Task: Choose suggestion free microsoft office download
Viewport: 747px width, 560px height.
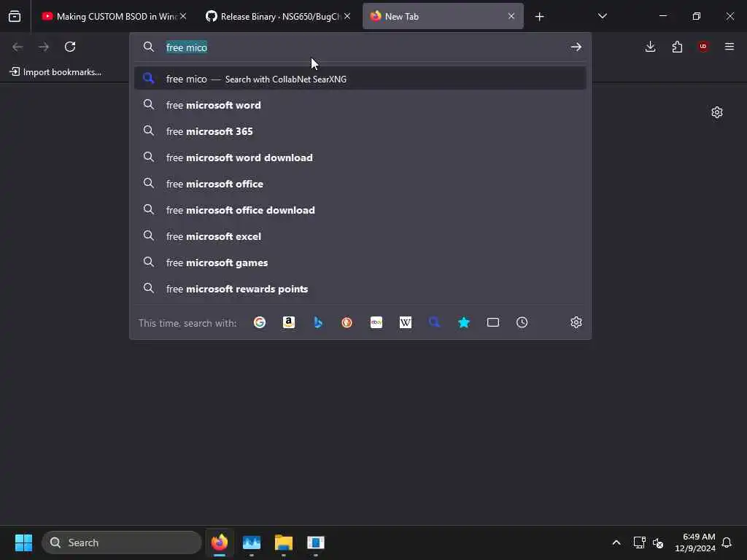Action: pos(360,209)
